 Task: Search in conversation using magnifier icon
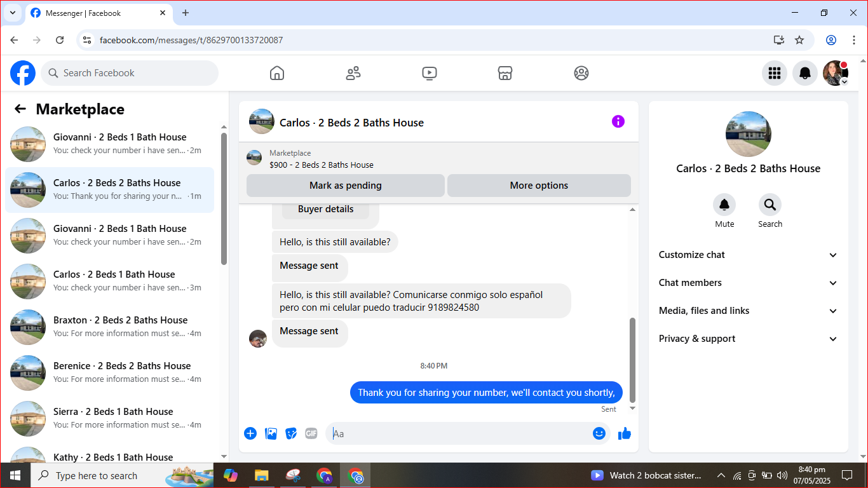(770, 205)
